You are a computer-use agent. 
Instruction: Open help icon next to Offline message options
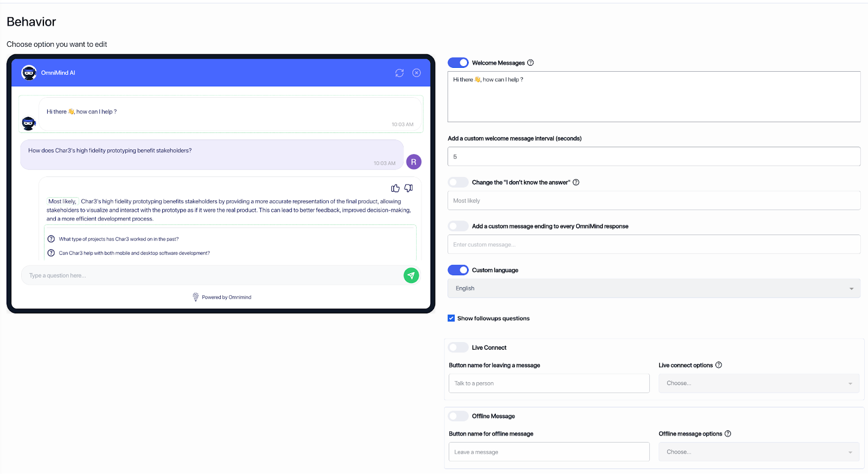728,434
